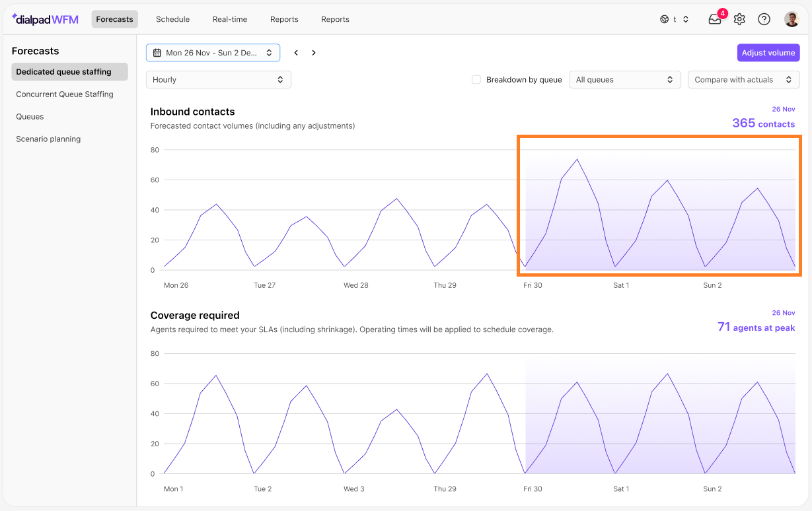Click the '71 agents at peak' value
Viewport: 812px width, 511px height.
pyautogui.click(x=756, y=327)
